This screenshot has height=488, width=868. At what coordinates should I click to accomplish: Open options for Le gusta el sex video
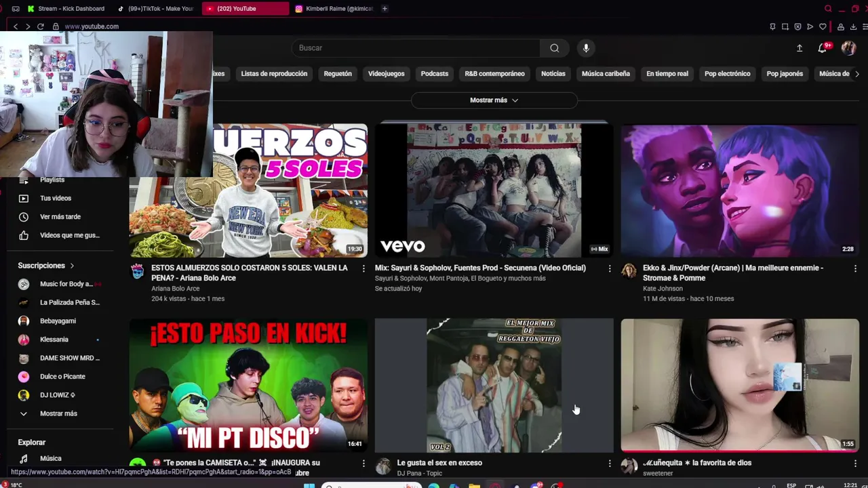[x=610, y=464]
